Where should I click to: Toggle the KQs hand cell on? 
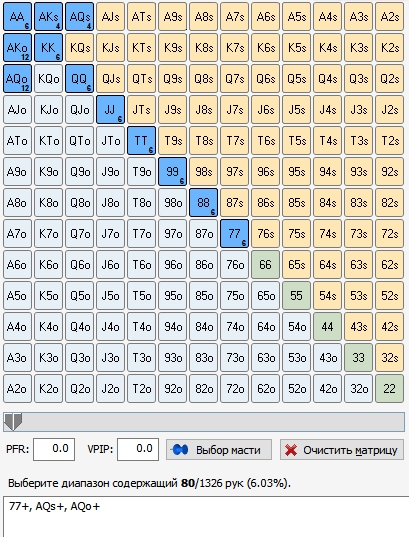(x=79, y=48)
